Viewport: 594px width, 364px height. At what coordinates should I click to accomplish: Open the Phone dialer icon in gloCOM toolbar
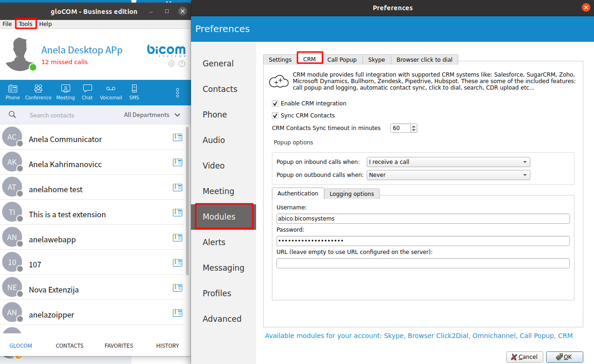tap(13, 92)
